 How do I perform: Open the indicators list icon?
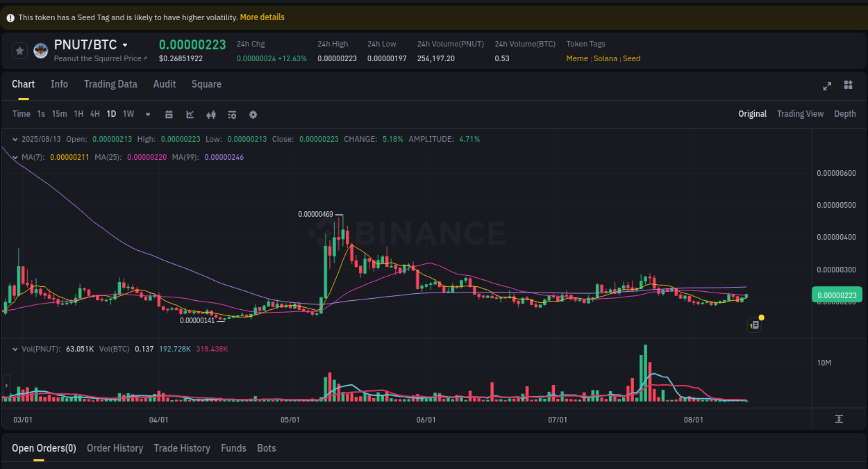pos(232,114)
